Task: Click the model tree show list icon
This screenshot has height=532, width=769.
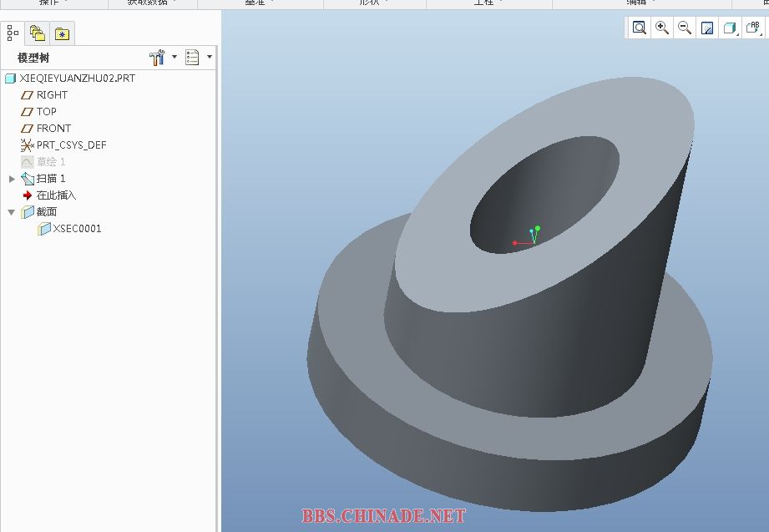Action: [192, 58]
